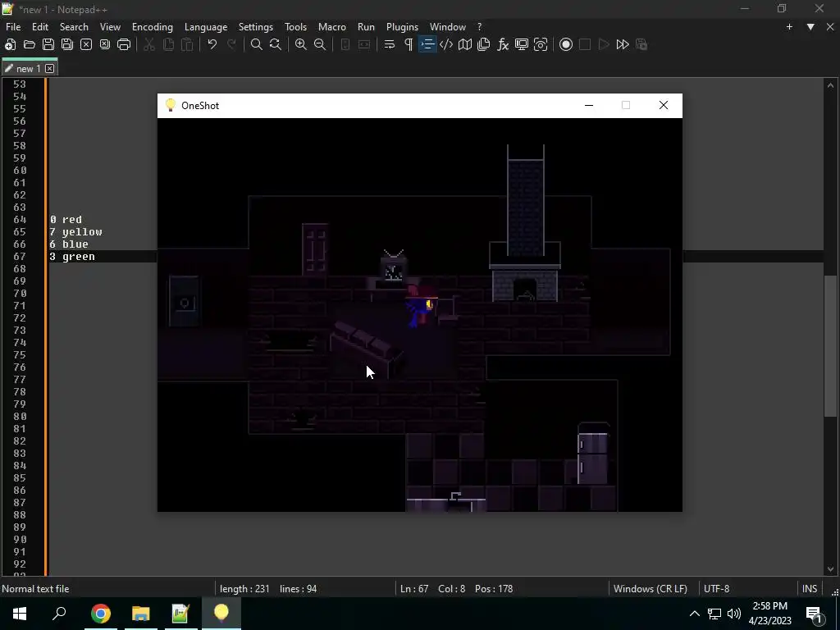Click the television in the OneShot game

[x=394, y=267]
